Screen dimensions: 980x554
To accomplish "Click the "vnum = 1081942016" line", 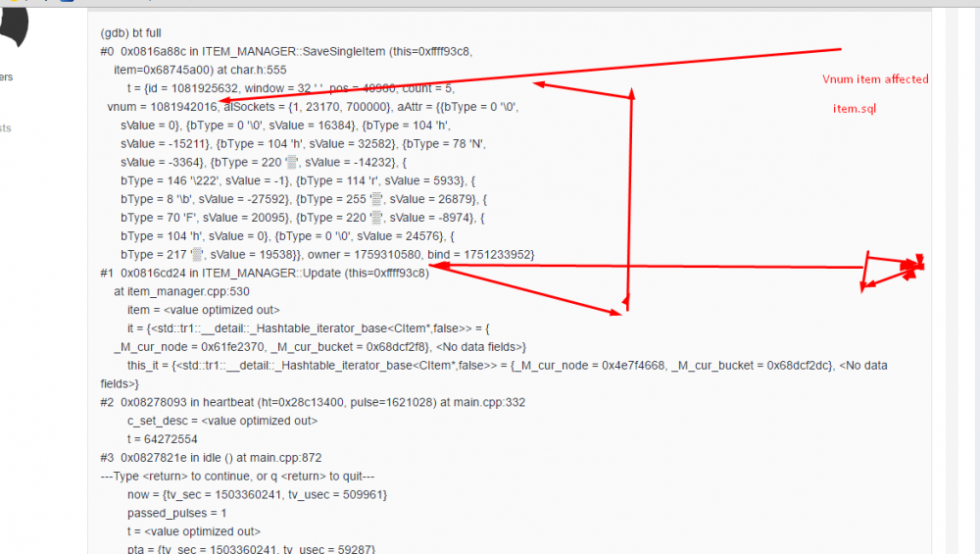I will [313, 107].
